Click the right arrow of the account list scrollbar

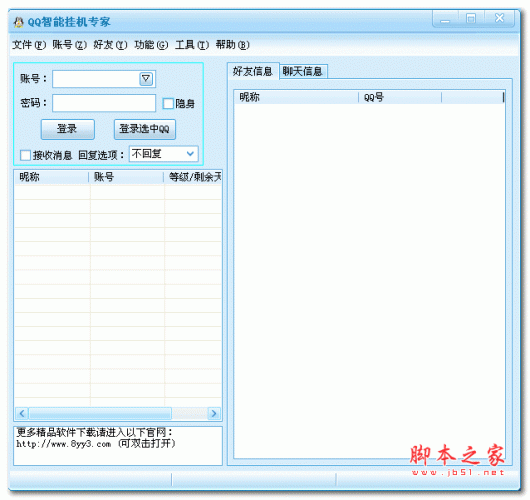(214, 413)
